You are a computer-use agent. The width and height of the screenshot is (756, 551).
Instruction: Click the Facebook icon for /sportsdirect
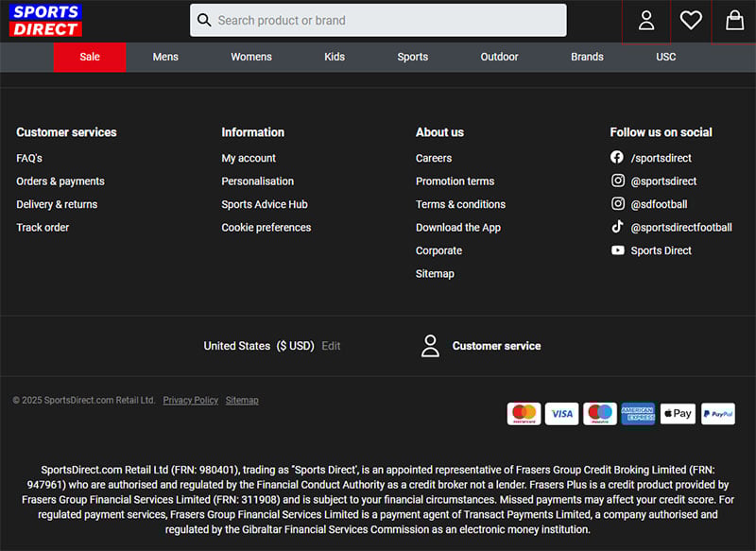pos(617,157)
